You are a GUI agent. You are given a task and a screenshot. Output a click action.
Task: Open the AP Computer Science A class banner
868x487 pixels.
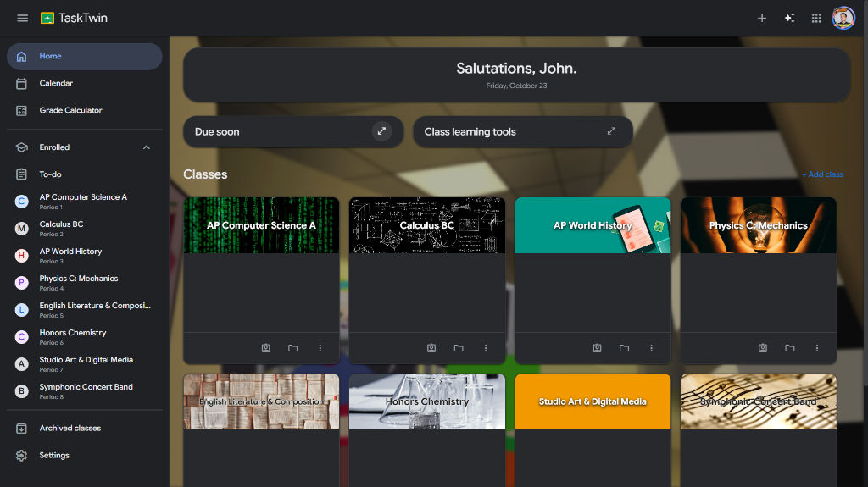tap(261, 225)
